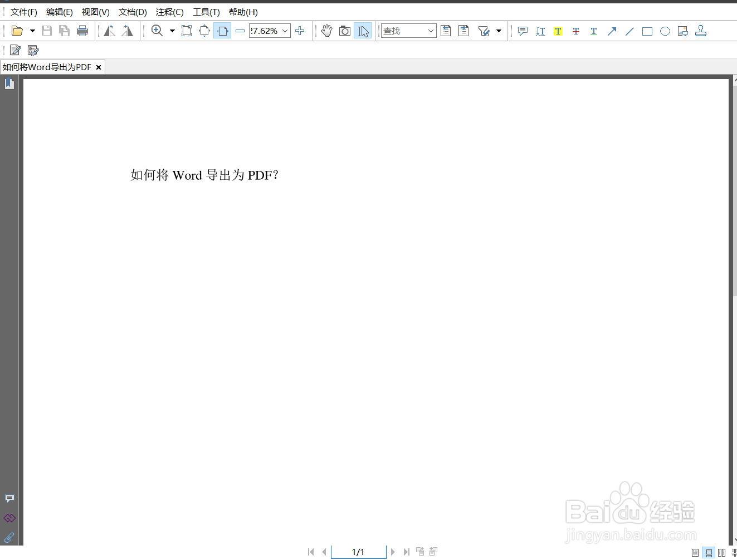The height and width of the screenshot is (560, 737).
Task: Select the Snapshot camera tool
Action: point(345,31)
